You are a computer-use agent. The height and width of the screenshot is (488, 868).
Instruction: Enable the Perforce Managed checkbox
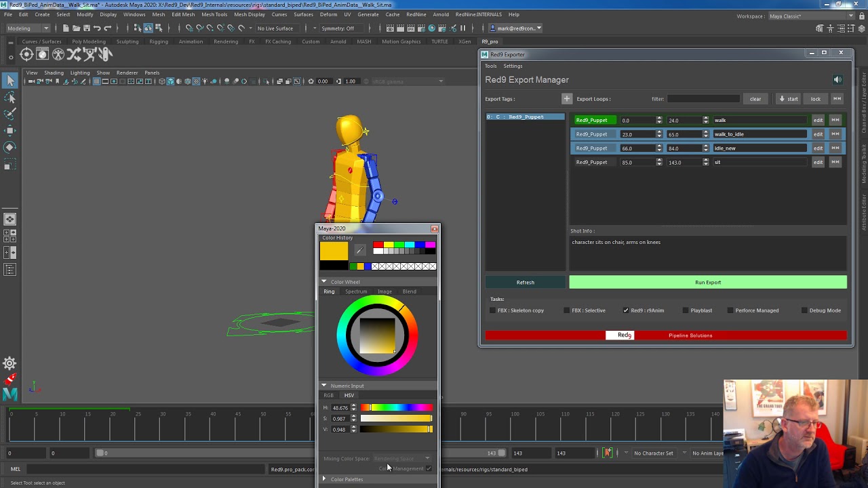coord(730,310)
